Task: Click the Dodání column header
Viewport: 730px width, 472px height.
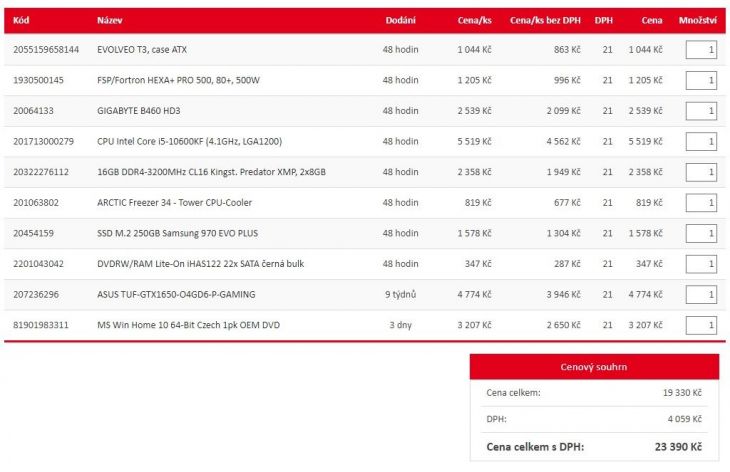Action: tap(400, 20)
